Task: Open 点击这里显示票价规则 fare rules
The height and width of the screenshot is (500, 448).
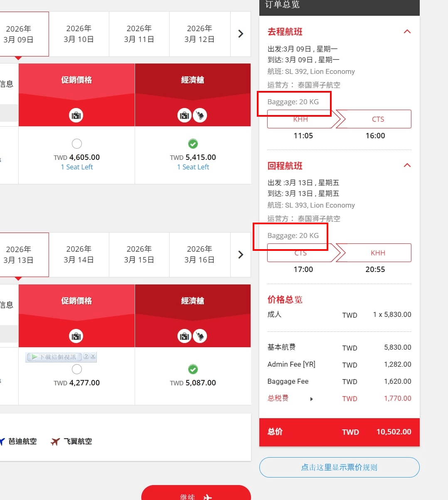Action: tap(340, 468)
